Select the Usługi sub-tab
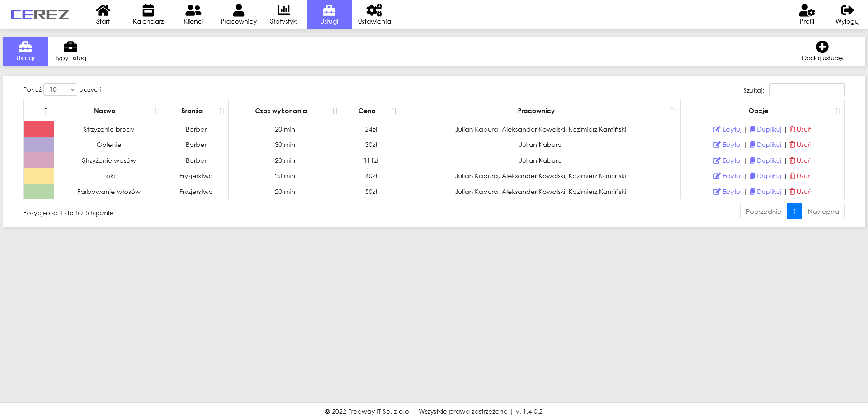The height and width of the screenshot is (419, 868). pos(25,51)
